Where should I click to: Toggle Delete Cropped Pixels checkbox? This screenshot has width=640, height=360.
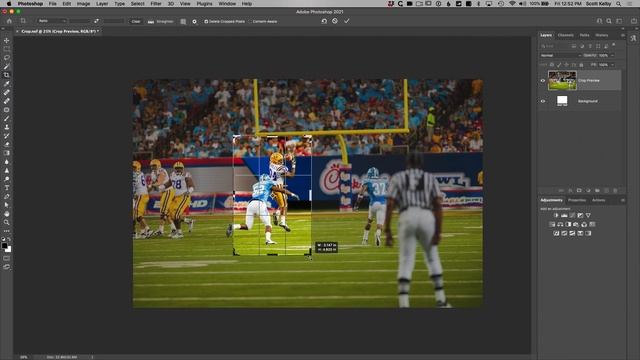[x=206, y=21]
